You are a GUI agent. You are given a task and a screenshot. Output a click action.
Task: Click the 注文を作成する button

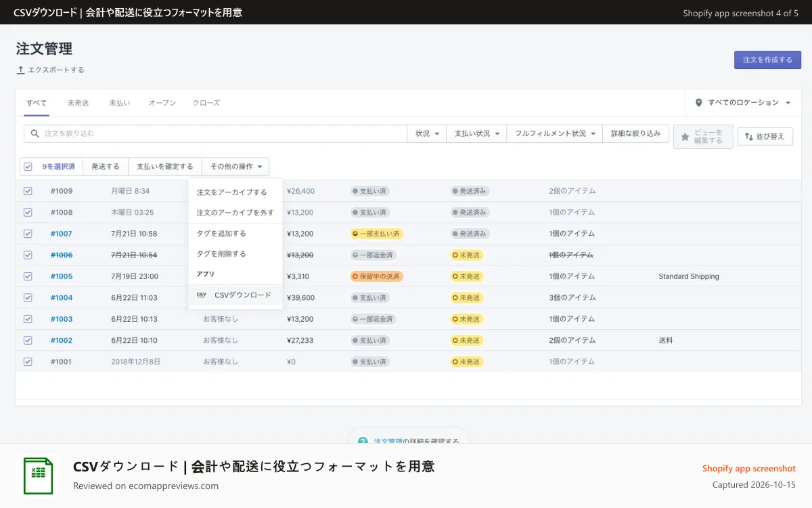767,60
